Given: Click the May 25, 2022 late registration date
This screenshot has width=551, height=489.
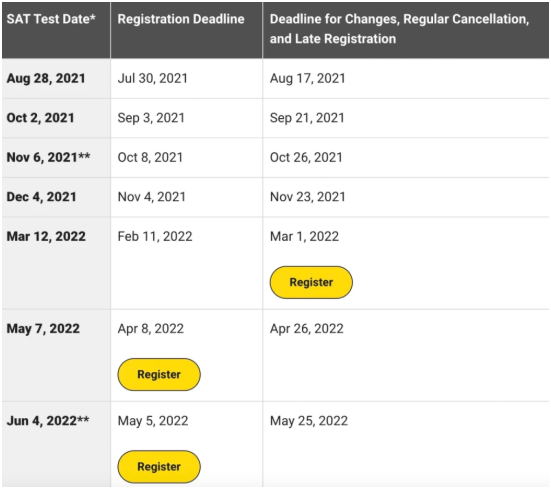Looking at the screenshot, I should 309,421.
